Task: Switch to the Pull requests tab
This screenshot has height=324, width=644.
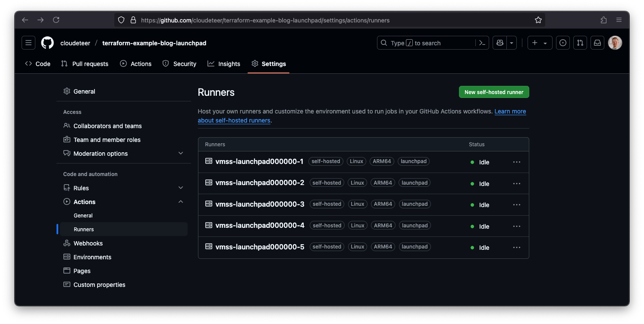Action: click(85, 63)
